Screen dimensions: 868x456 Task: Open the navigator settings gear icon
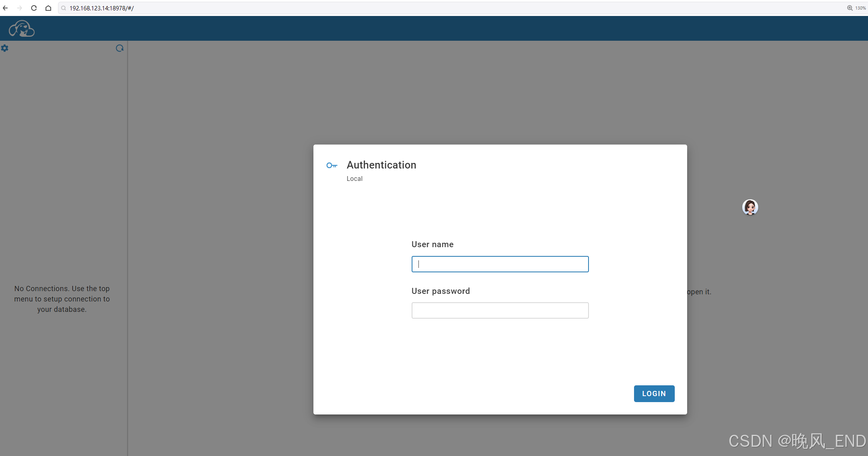coord(5,48)
